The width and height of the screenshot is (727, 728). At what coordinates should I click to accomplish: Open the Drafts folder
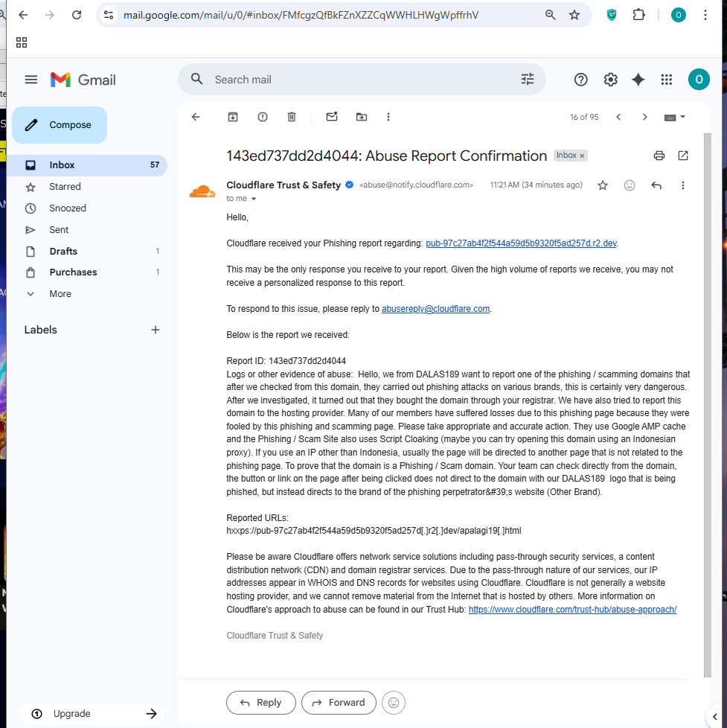coord(87,251)
